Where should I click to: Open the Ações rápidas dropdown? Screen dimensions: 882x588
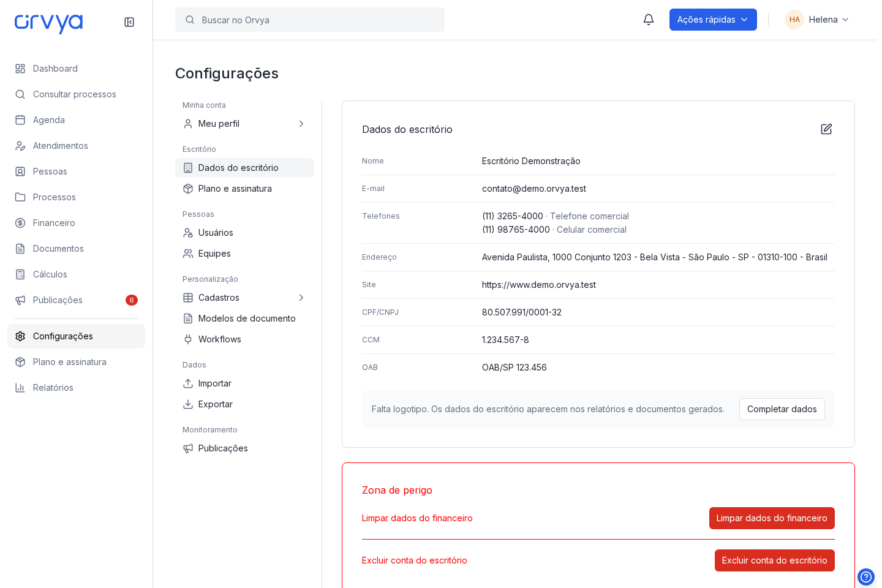pyautogui.click(x=713, y=20)
